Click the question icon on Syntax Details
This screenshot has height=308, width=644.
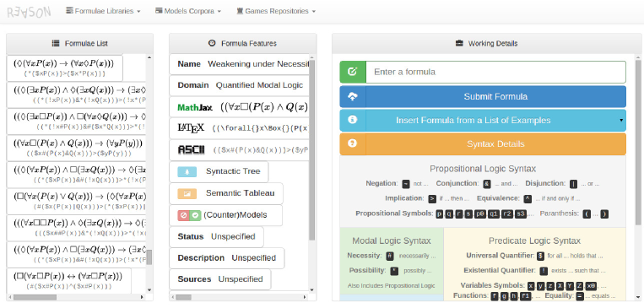353,143
